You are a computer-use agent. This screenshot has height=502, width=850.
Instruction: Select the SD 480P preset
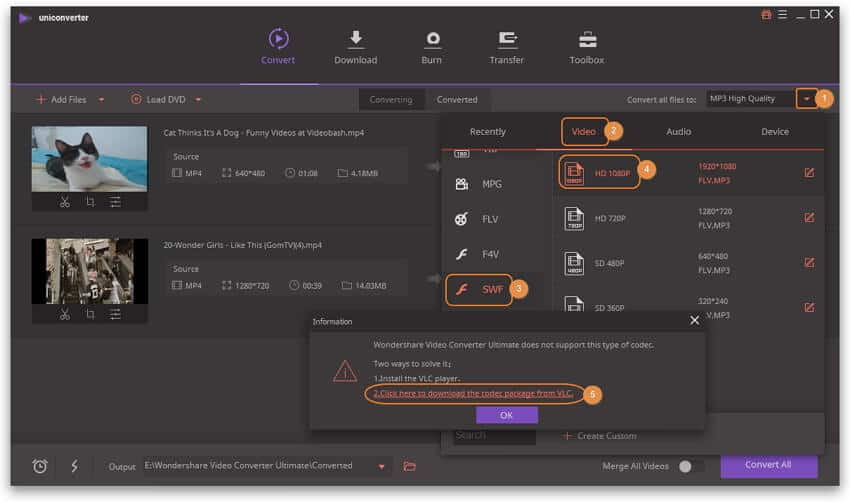click(688, 263)
